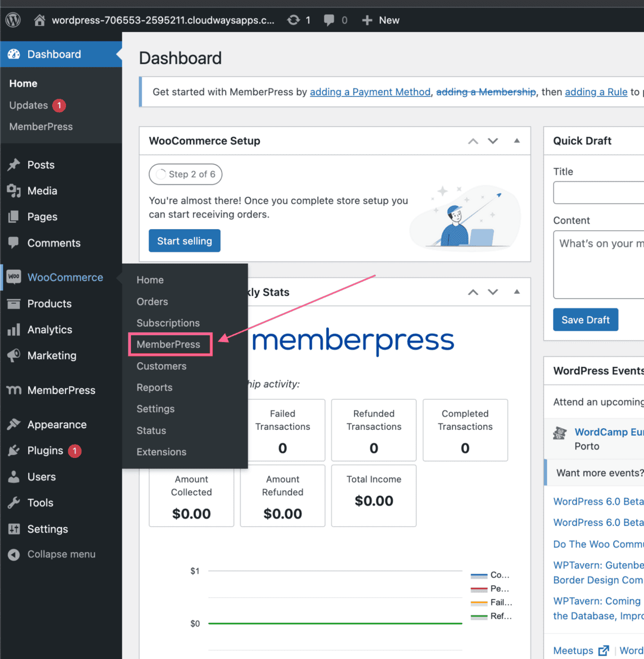Click the Quick Draft Content textarea
The image size is (644, 659).
[x=599, y=264]
